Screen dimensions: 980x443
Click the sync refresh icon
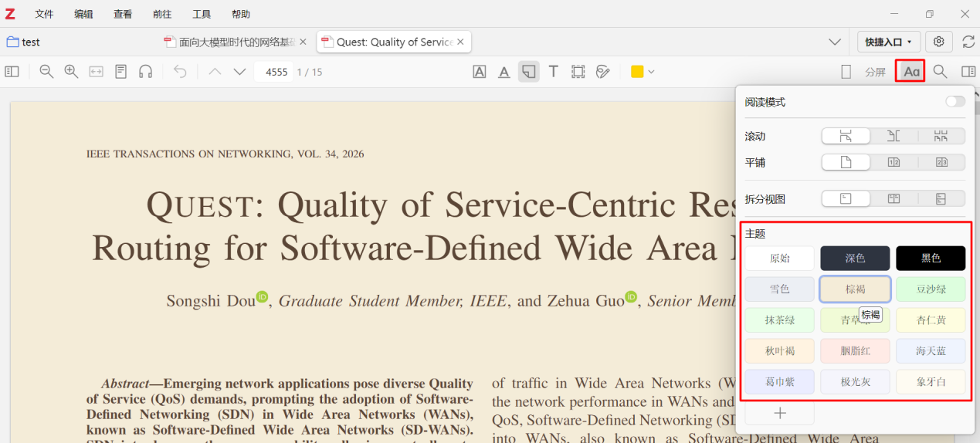click(x=968, y=42)
